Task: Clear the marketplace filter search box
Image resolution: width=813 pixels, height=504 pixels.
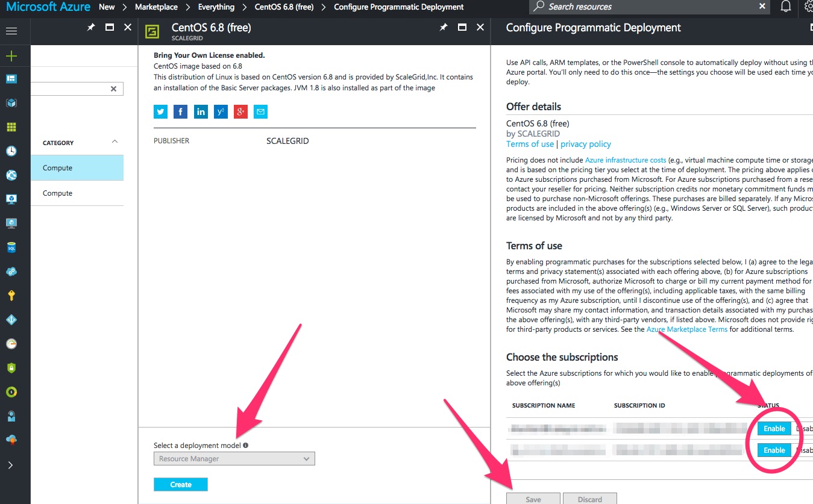Action: click(x=113, y=89)
